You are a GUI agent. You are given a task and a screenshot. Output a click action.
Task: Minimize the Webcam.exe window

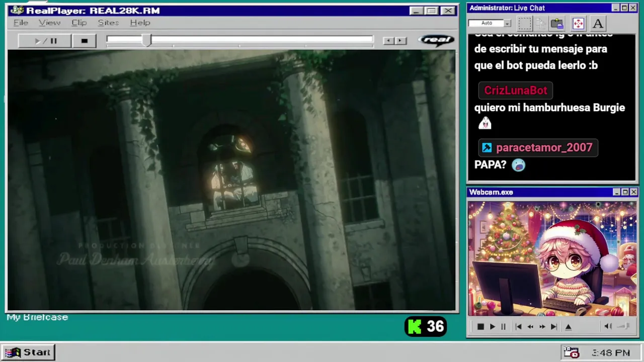[616, 192]
